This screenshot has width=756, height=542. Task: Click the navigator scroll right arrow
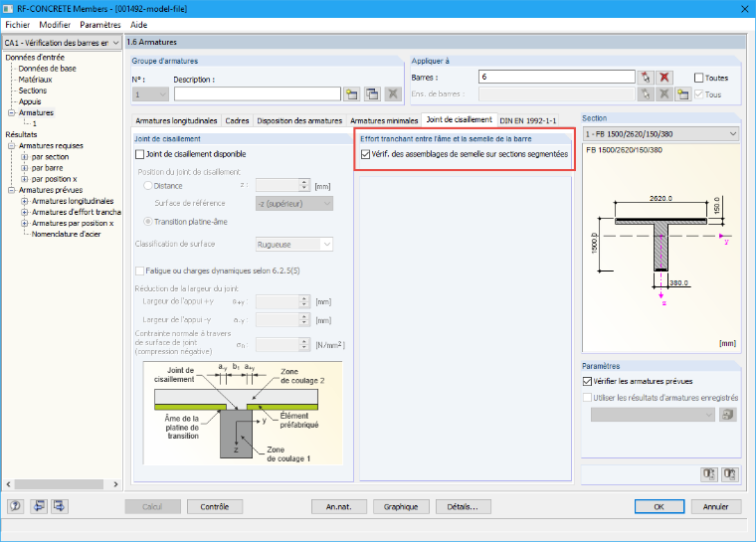(115, 484)
